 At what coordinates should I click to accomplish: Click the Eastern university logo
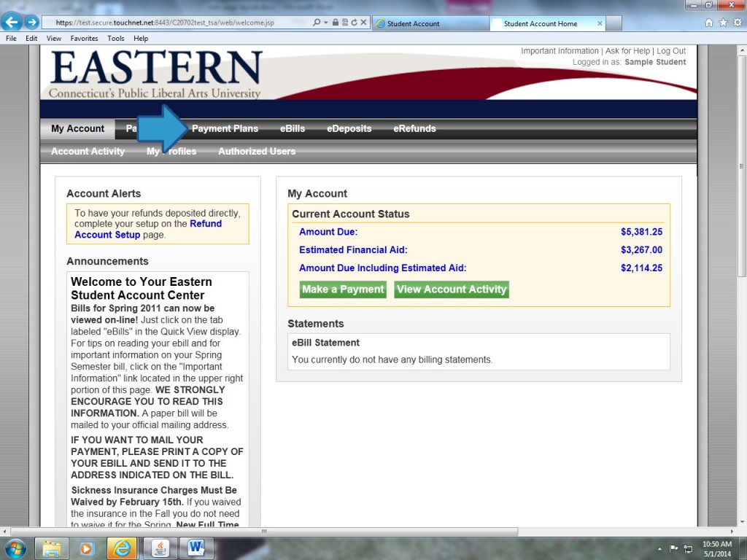156,74
